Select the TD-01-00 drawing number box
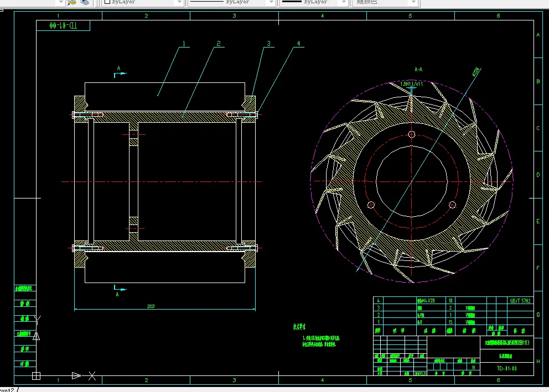 pyautogui.click(x=63, y=25)
